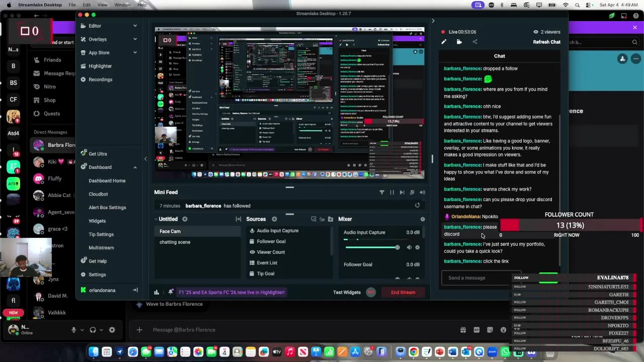Viewport: 644px width, 362px height.
Task: Open Discord headphone options chevron
Action: [x=101, y=330]
